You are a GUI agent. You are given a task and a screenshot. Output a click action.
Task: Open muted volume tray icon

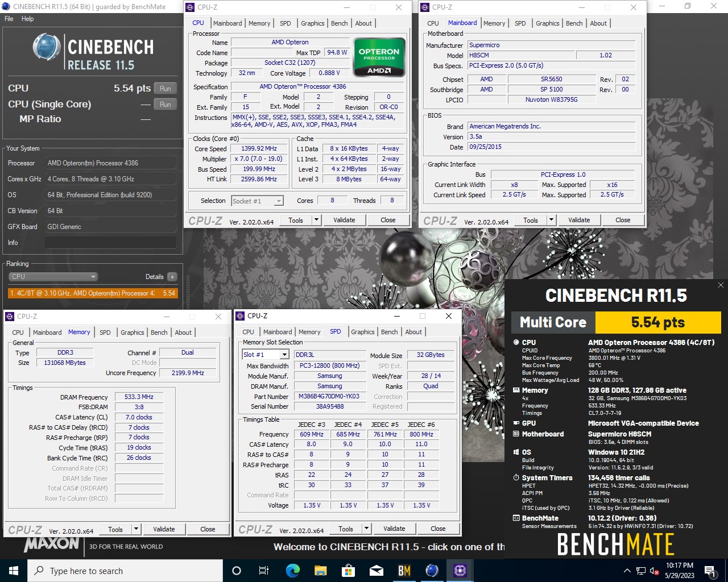[655, 571]
